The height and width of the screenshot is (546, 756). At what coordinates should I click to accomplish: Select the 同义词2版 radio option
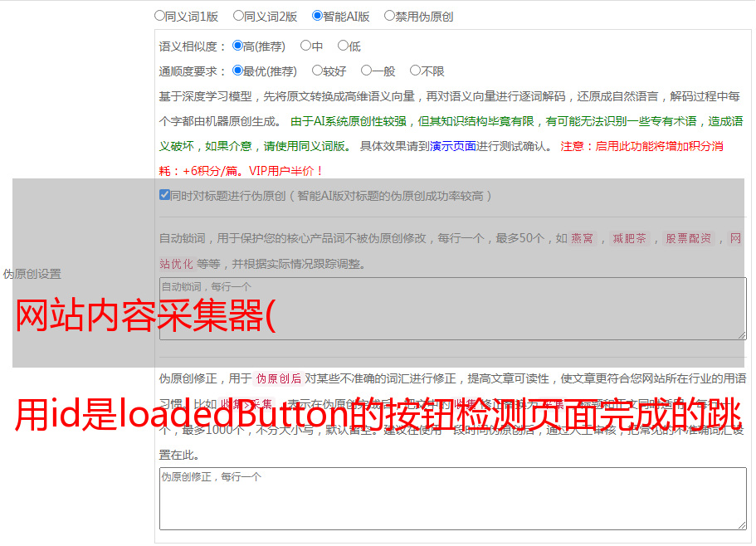[x=238, y=16]
